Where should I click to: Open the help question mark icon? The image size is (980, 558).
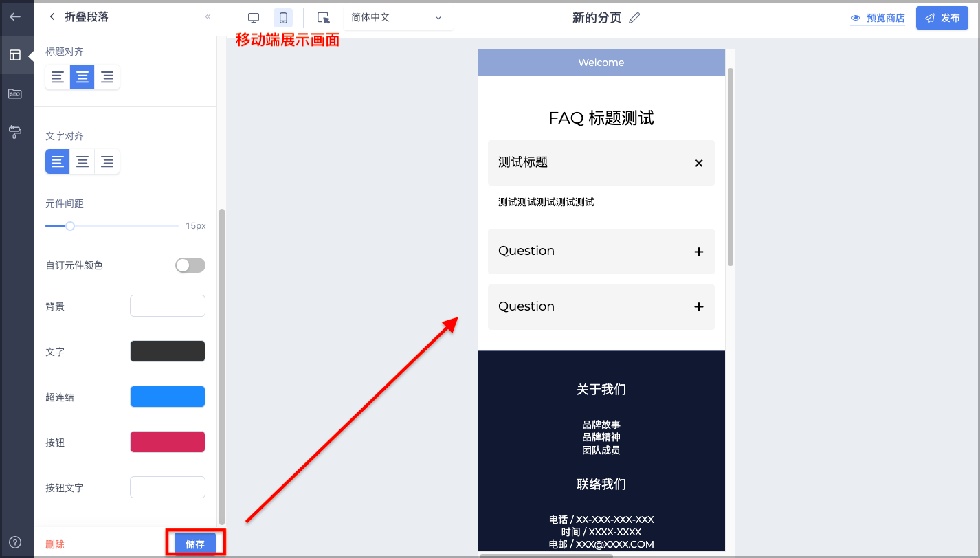pos(15,542)
